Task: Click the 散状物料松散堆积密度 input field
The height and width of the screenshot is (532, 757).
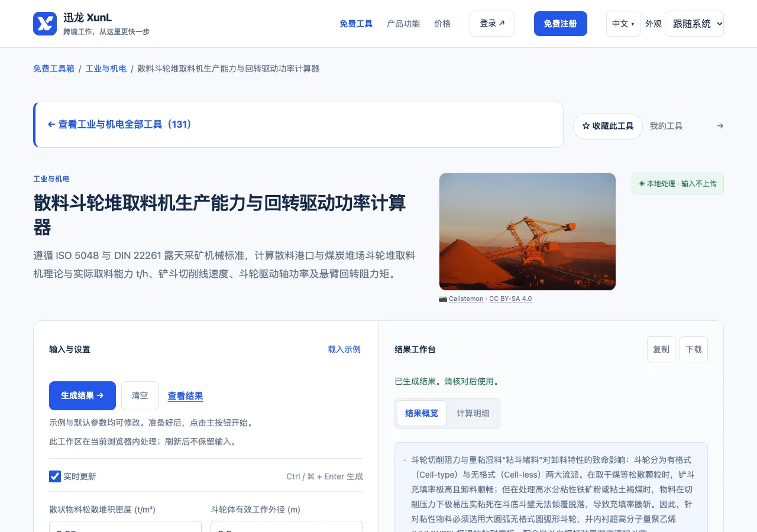Action: [125, 526]
